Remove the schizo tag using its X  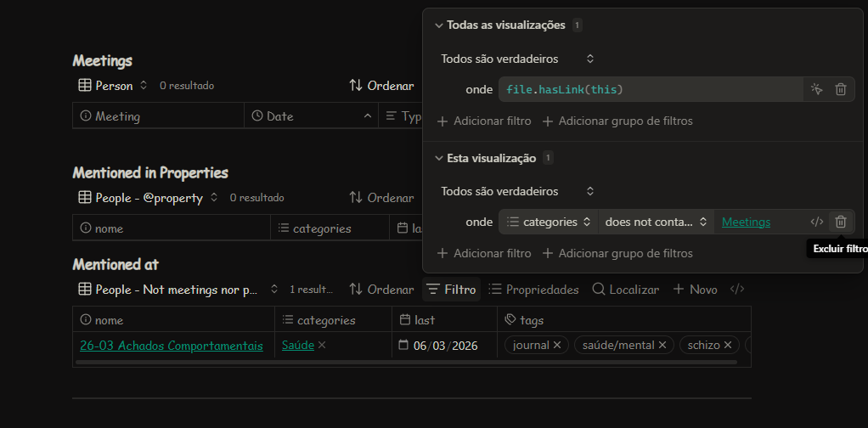point(727,346)
